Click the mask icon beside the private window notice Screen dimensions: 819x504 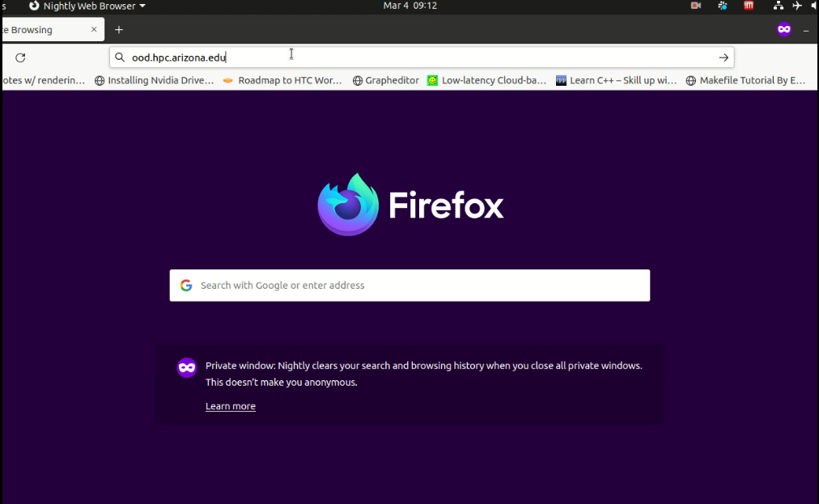[186, 367]
